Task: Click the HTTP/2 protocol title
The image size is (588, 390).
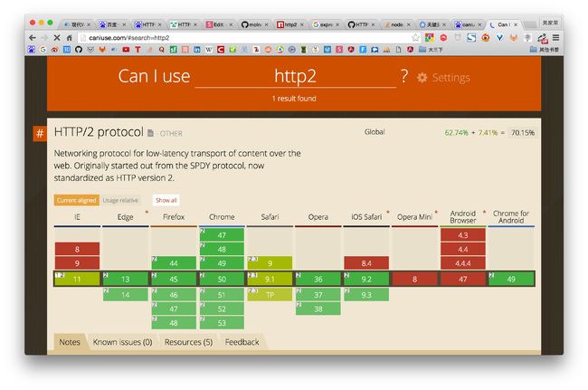Action: pos(99,132)
